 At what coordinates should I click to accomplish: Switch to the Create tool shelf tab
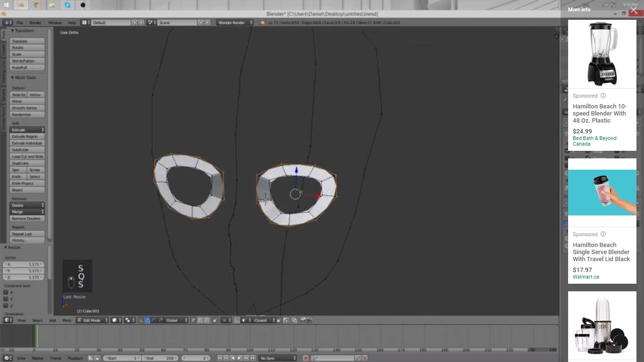click(3, 49)
